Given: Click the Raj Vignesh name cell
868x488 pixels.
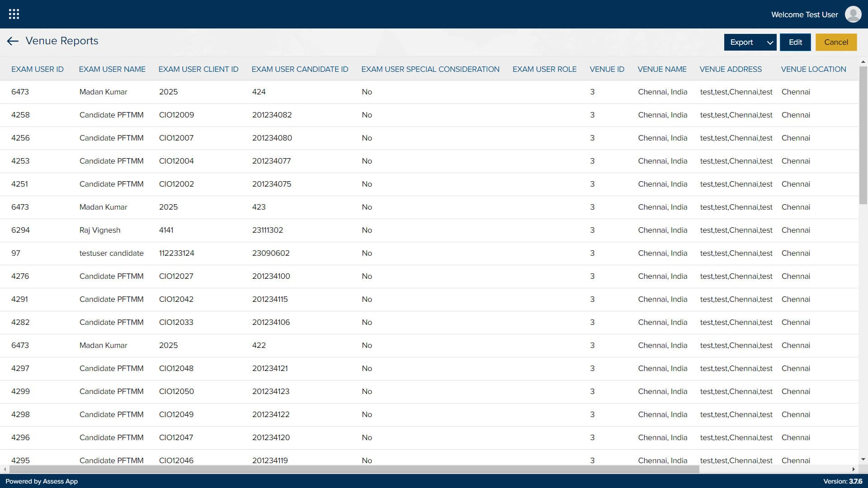Looking at the screenshot, I should (x=100, y=230).
